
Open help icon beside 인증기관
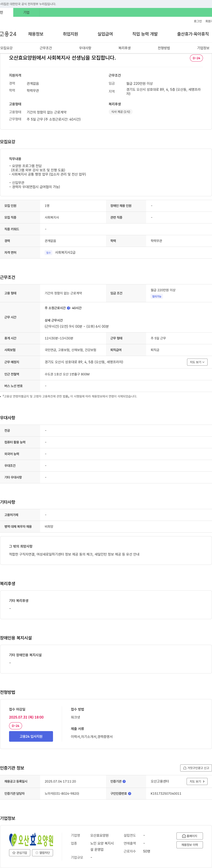[124, 781]
